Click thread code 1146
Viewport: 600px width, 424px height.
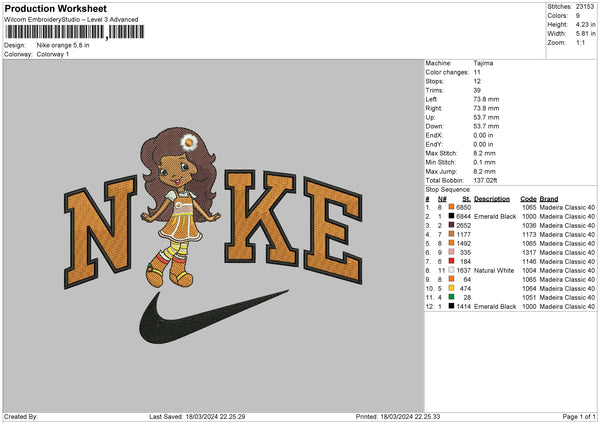coord(529,261)
